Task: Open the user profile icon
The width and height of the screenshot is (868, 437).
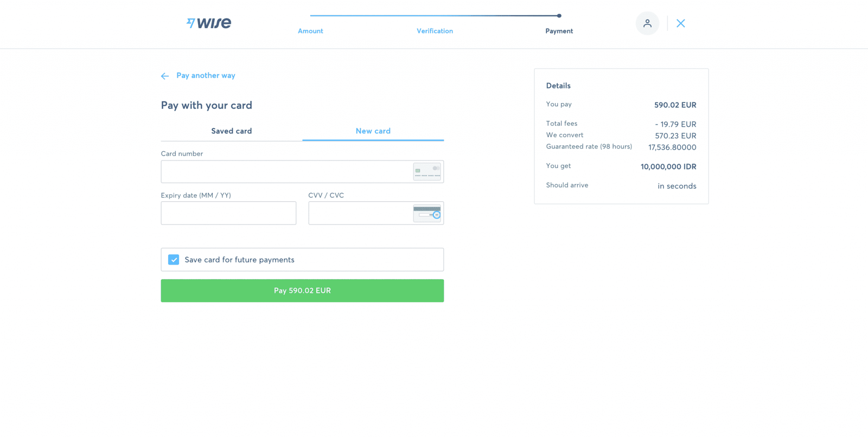Action: pos(647,23)
